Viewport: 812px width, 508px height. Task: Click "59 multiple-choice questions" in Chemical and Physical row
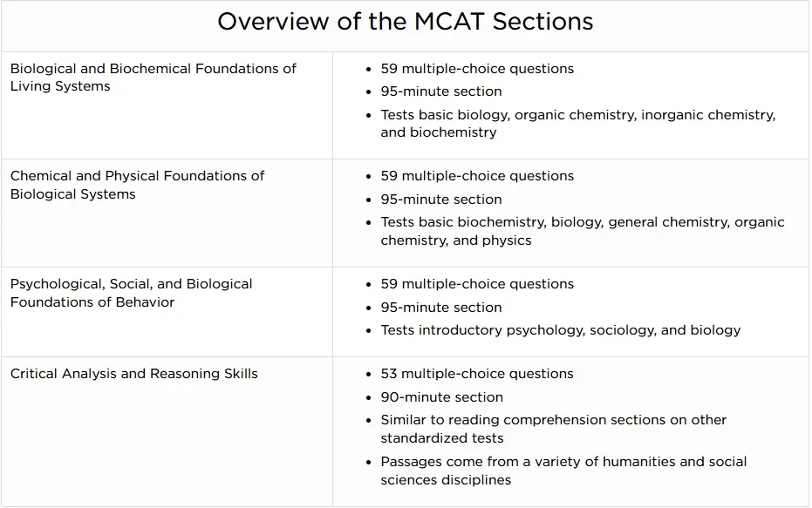tap(477, 175)
